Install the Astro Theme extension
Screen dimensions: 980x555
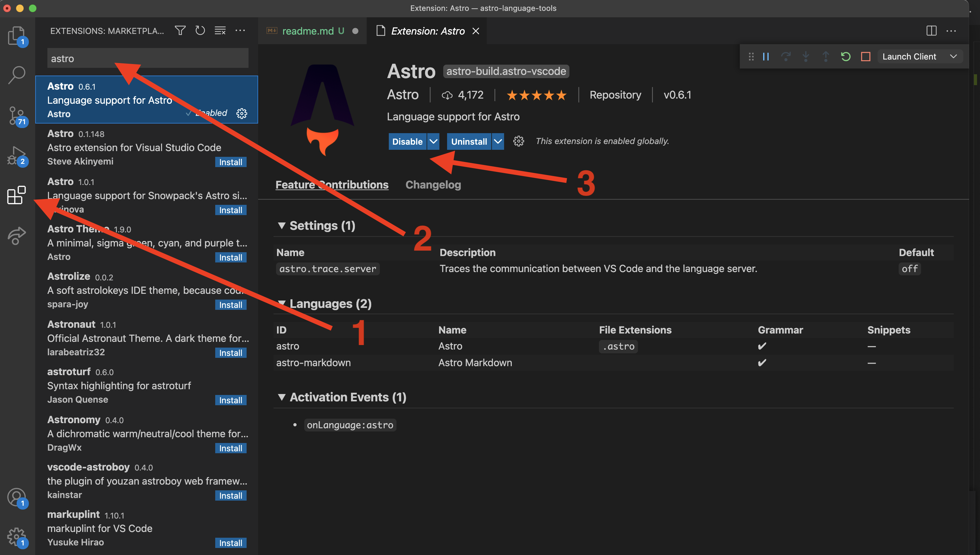point(230,257)
